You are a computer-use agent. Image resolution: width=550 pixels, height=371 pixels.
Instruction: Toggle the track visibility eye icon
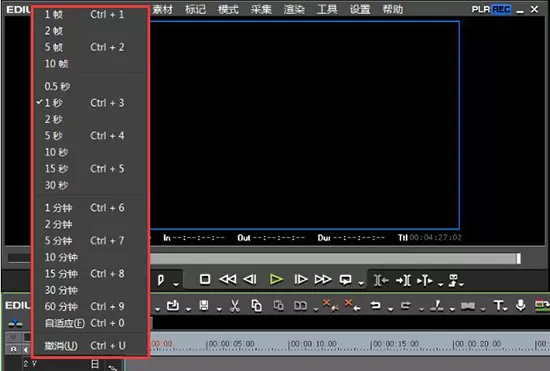click(x=13, y=337)
